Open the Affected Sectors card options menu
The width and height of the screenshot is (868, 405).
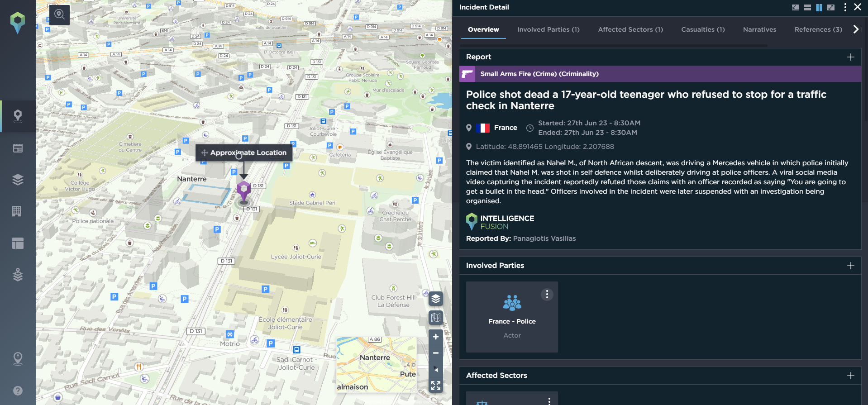(549, 401)
